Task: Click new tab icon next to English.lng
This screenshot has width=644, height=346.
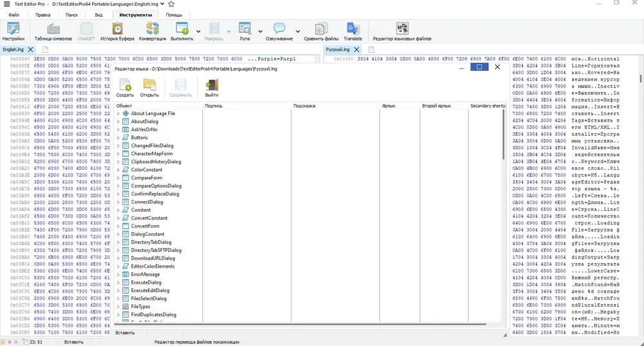Action: [x=45, y=50]
